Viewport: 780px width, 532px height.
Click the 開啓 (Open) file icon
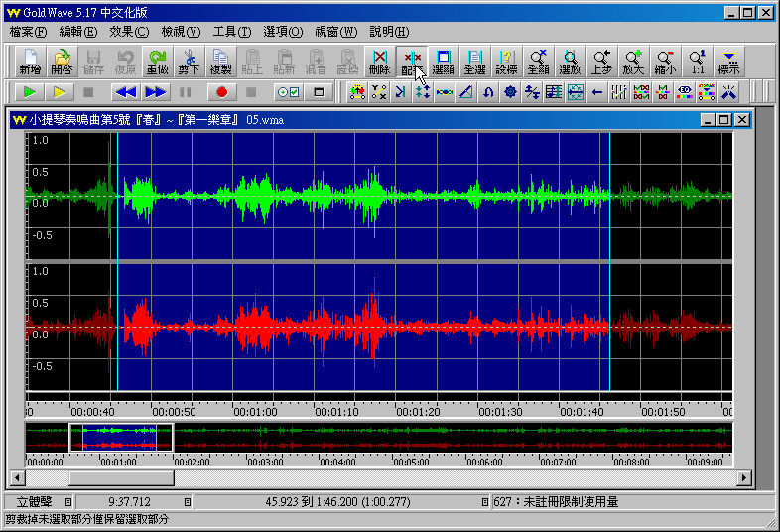[62, 62]
